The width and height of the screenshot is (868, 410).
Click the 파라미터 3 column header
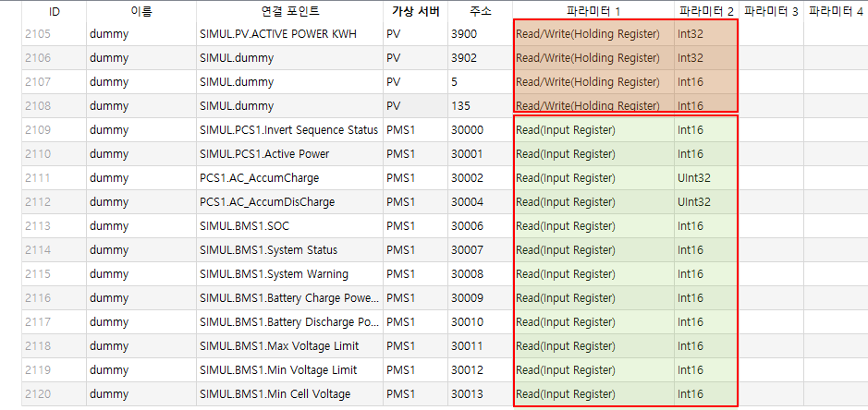(771, 11)
